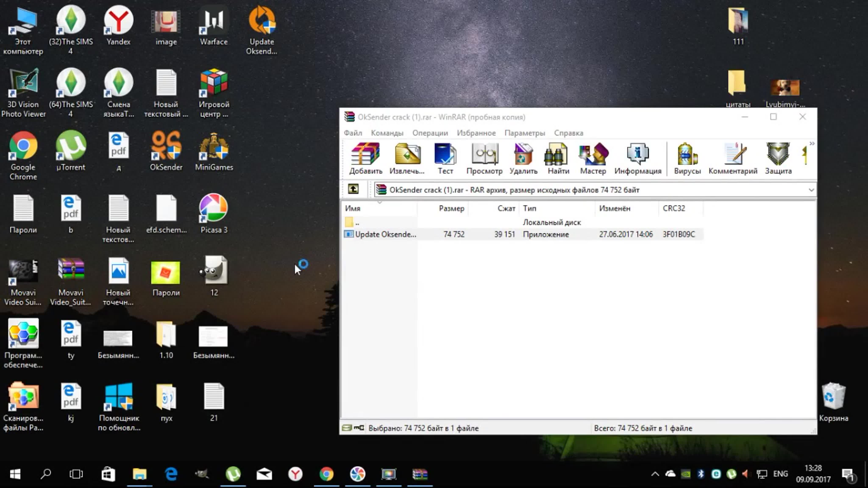Select the MiniGames desktop shortcut
This screenshot has width=868, height=488.
214,151
